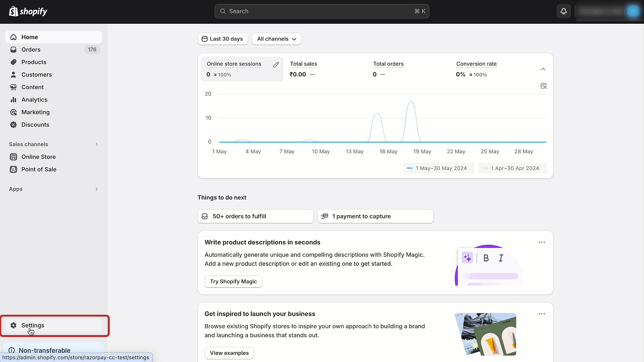The width and height of the screenshot is (644, 362).
Task: Click 1 payment to capture
Action: 375,217
